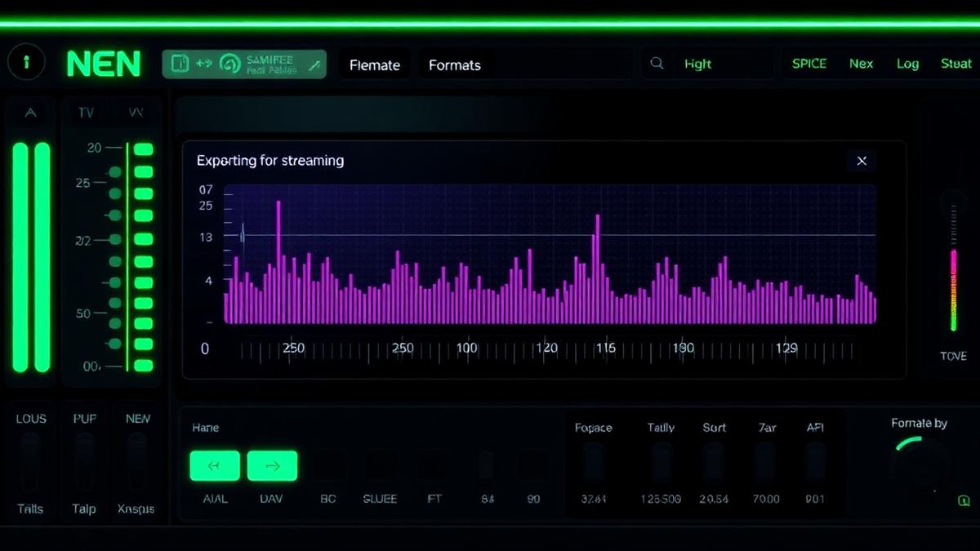
Task: Click the horizontal threshold line at 13
Action: pos(559,235)
